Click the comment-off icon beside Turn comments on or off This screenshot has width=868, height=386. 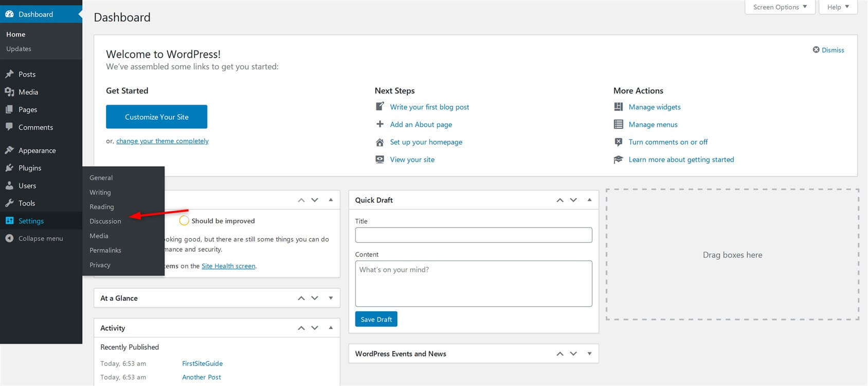point(619,142)
